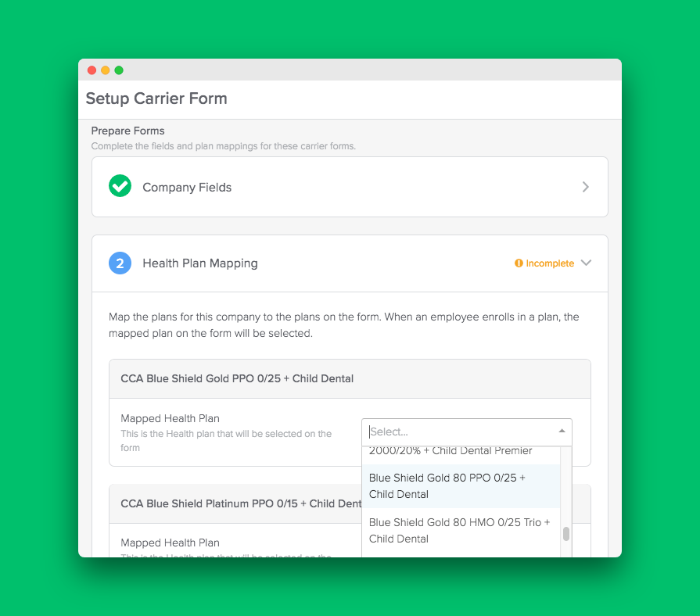Image resolution: width=700 pixels, height=616 pixels.
Task: Click the green checkmark beside Company Fields
Action: click(x=120, y=186)
